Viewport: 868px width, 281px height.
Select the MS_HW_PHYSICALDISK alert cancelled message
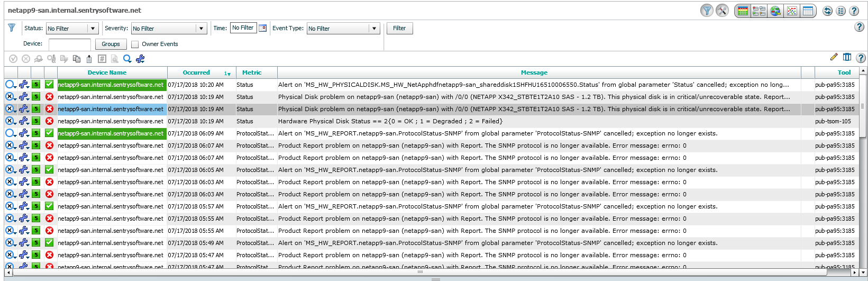click(x=534, y=85)
